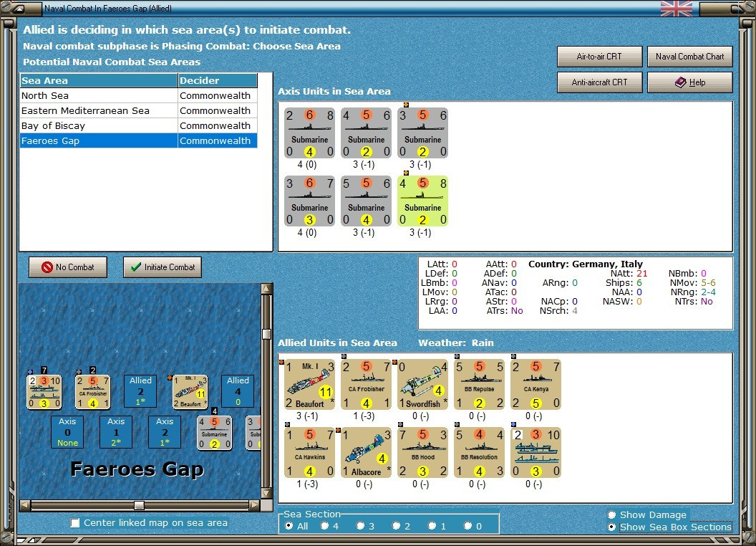
Task: Click the Axis submarine with values 3 5 6
Action: tap(423, 133)
